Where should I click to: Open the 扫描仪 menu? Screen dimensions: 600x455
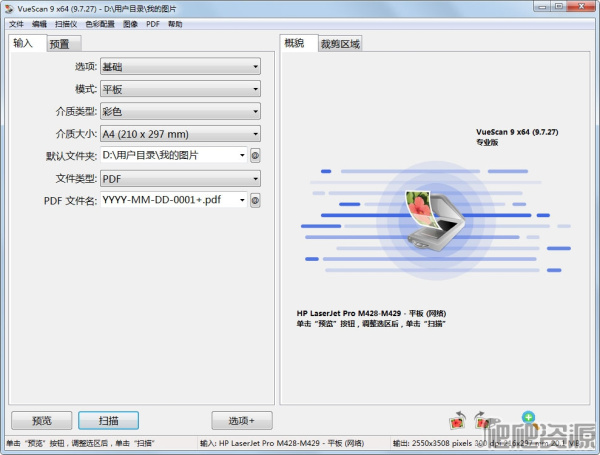pos(65,23)
